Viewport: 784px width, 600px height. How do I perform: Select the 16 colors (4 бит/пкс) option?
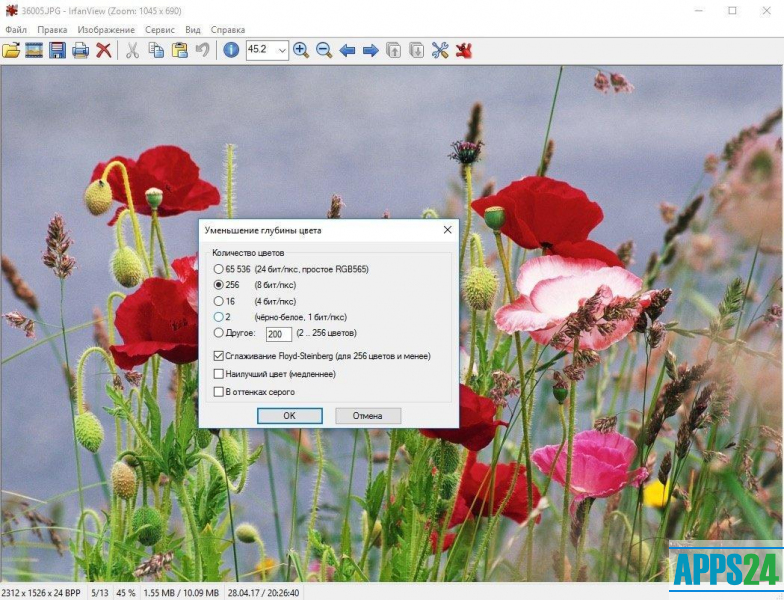pyautogui.click(x=219, y=301)
